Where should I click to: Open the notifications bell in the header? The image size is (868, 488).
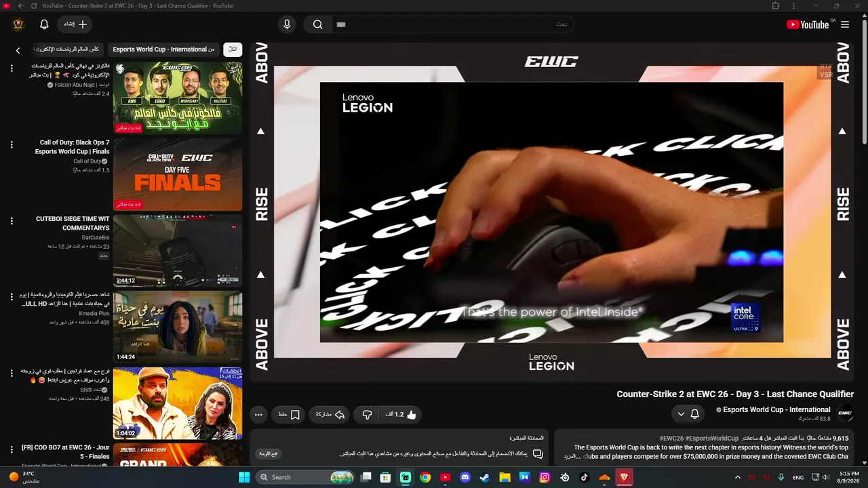[44, 24]
